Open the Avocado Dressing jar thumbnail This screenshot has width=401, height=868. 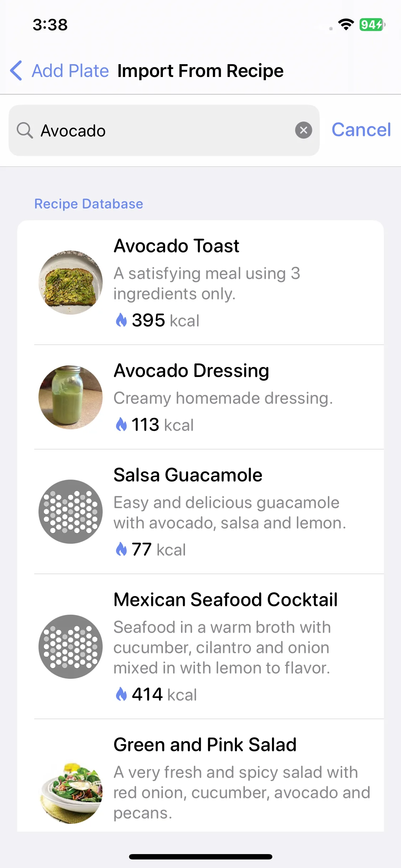tap(71, 397)
